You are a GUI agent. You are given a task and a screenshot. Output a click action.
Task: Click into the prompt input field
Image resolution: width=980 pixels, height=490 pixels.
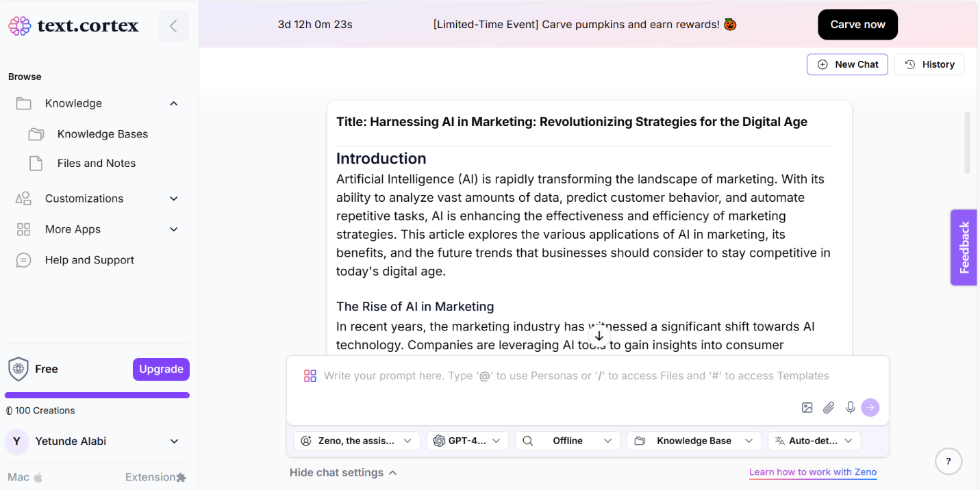point(576,376)
